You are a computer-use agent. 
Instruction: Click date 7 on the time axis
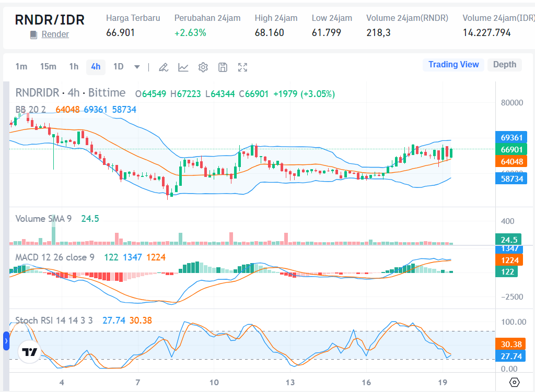click(137, 383)
